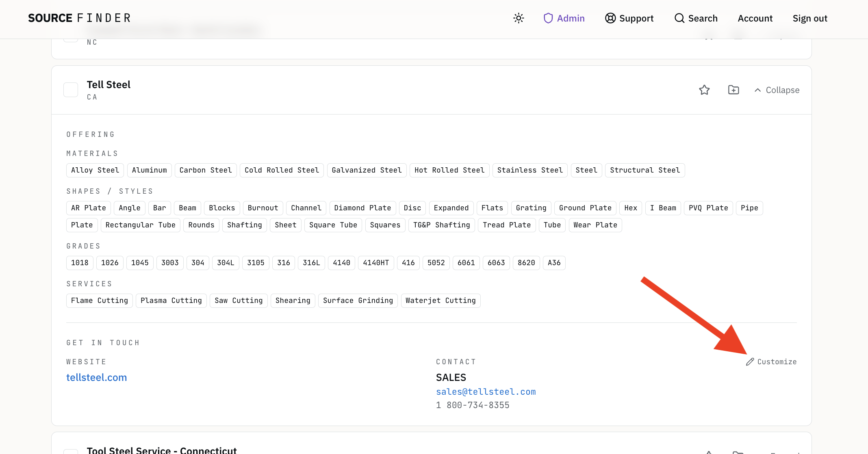Click the TG&P Shafting tag
This screenshot has width=868, height=454.
point(442,225)
